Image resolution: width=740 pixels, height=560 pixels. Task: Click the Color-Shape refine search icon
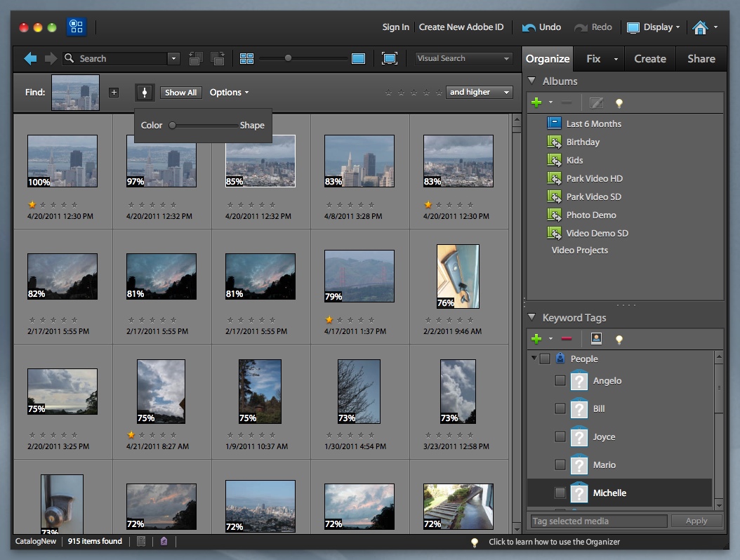[145, 93]
